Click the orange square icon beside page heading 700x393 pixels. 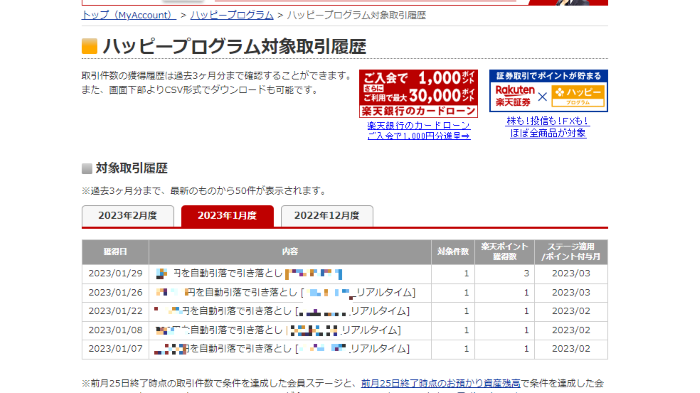90,46
